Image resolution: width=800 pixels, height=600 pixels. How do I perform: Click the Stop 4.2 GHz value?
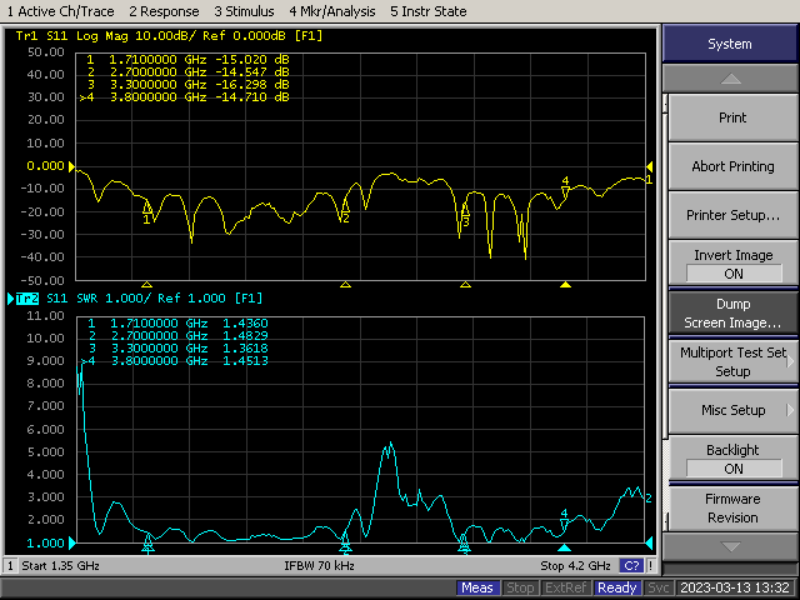tap(576, 566)
